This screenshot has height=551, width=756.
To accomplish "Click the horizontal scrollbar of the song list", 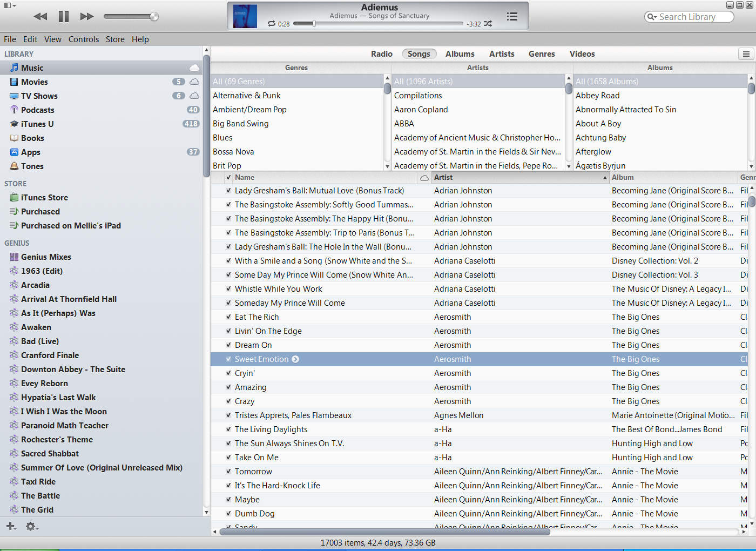I will pos(384,532).
